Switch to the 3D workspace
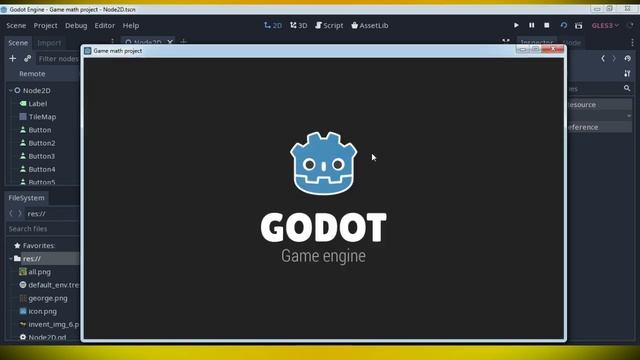This screenshot has width=640, height=360. coord(299,25)
